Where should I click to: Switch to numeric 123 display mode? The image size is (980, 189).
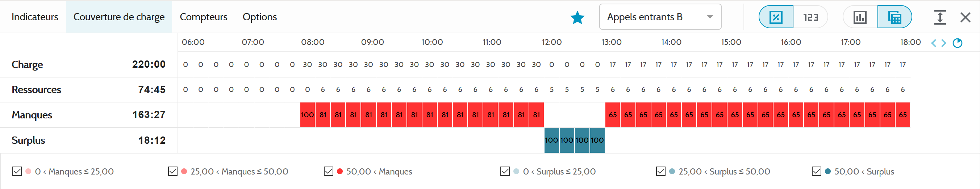tap(811, 17)
